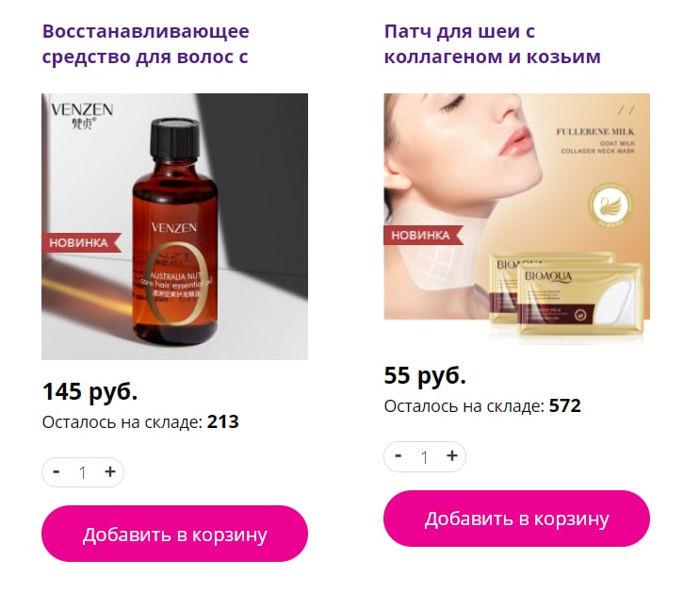This screenshot has width=700, height=593.
Task: Open the 'Патч для шеи с коллагеном' title link
Action: 492,43
